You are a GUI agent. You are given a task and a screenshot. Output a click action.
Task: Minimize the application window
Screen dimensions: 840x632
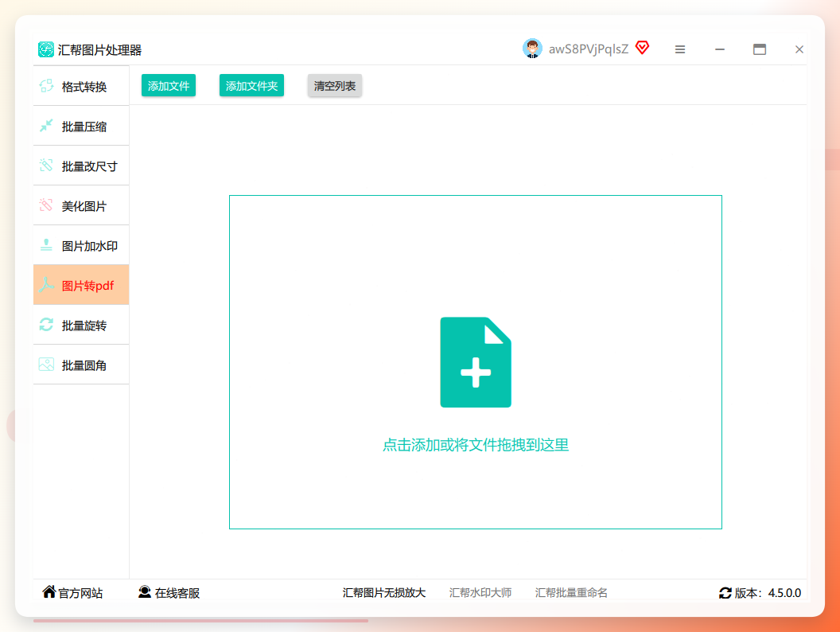click(719, 49)
